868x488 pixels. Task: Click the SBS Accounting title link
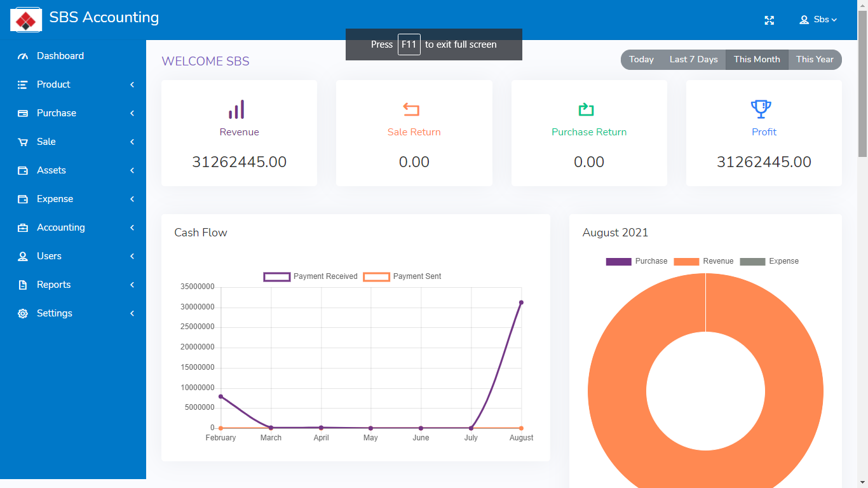point(104,17)
